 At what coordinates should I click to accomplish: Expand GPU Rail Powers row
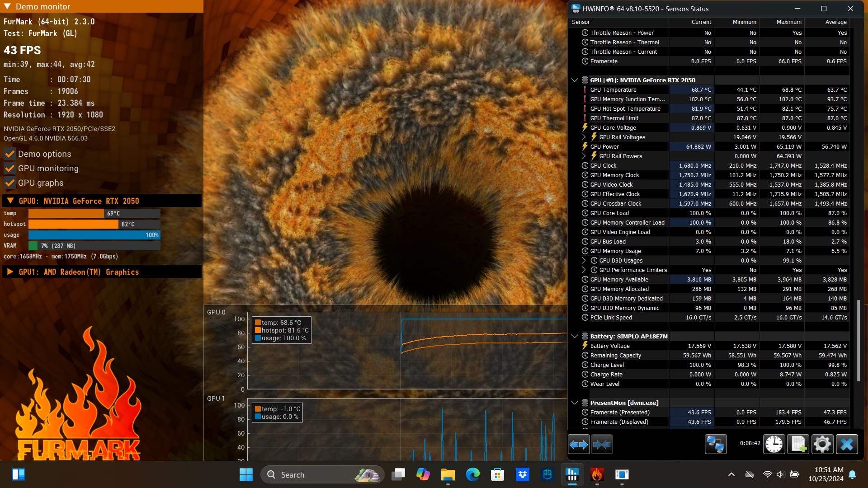[584, 156]
